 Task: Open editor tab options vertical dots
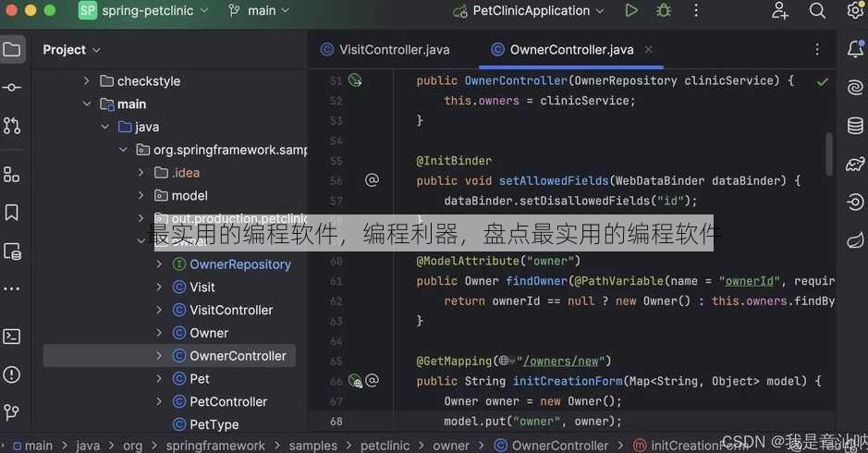[x=817, y=50]
